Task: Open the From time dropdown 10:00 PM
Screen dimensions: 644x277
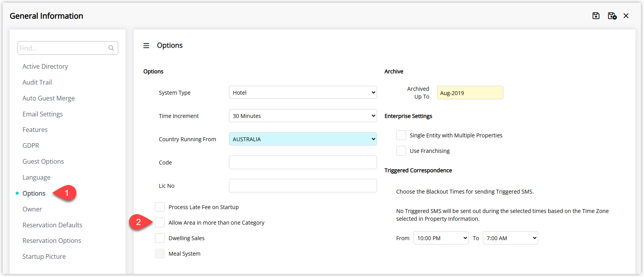Action: pos(441,238)
